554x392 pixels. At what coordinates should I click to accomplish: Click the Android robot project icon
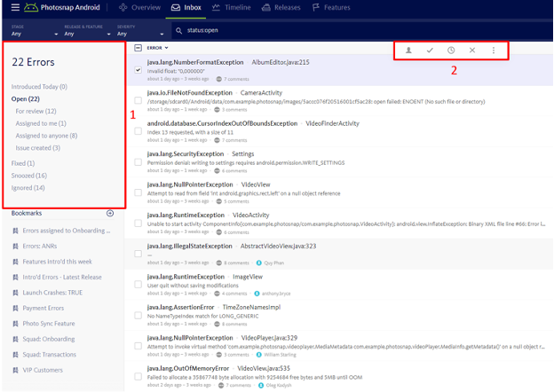point(31,7)
